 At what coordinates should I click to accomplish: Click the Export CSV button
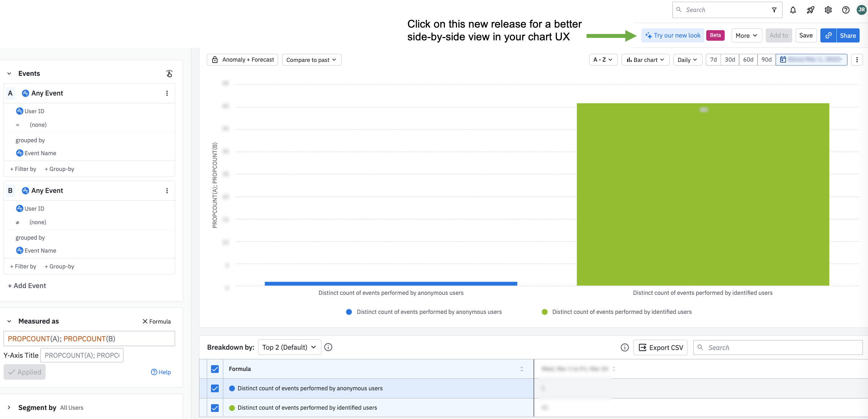pyautogui.click(x=661, y=348)
